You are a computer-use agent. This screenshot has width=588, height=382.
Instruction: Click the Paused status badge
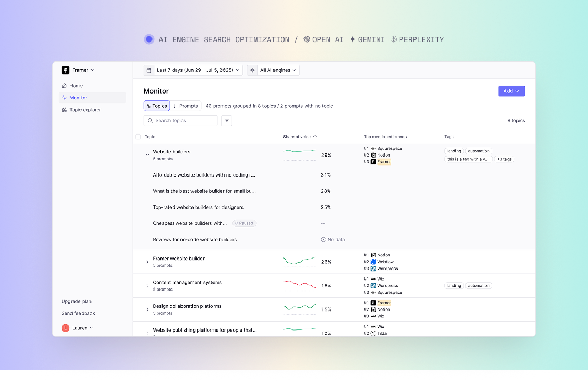click(244, 223)
